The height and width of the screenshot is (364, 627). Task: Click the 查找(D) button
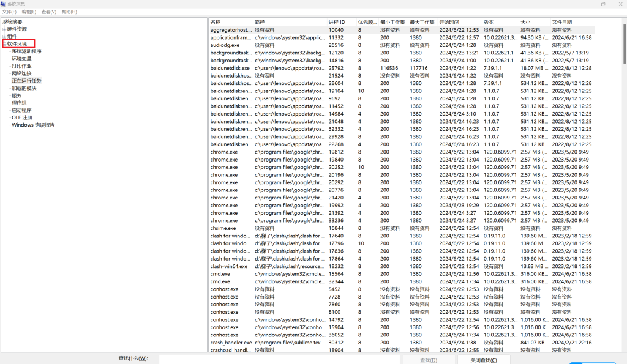(x=429, y=360)
